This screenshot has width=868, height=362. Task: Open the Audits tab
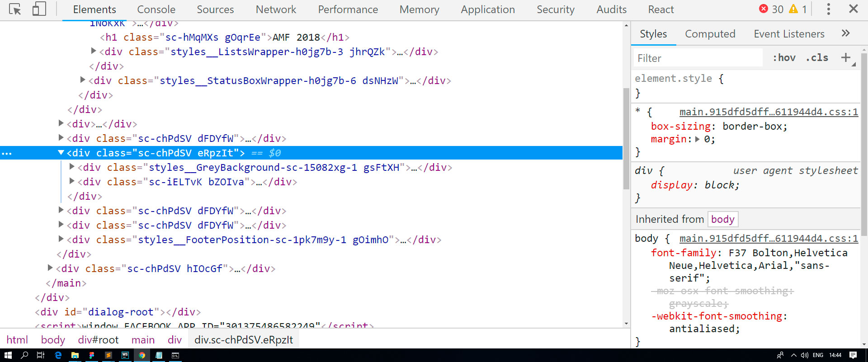[612, 9]
